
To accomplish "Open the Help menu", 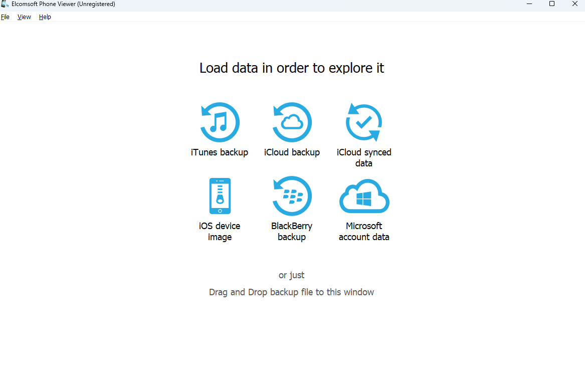I will click(45, 17).
